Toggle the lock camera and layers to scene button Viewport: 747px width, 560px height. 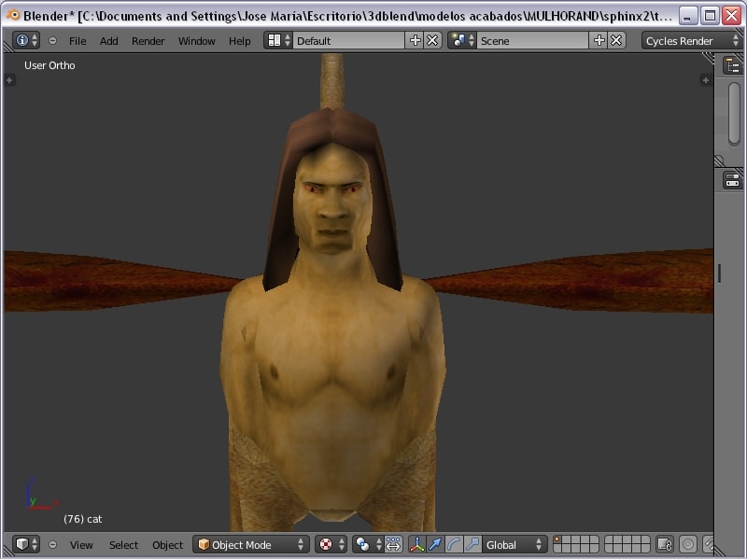click(664, 545)
